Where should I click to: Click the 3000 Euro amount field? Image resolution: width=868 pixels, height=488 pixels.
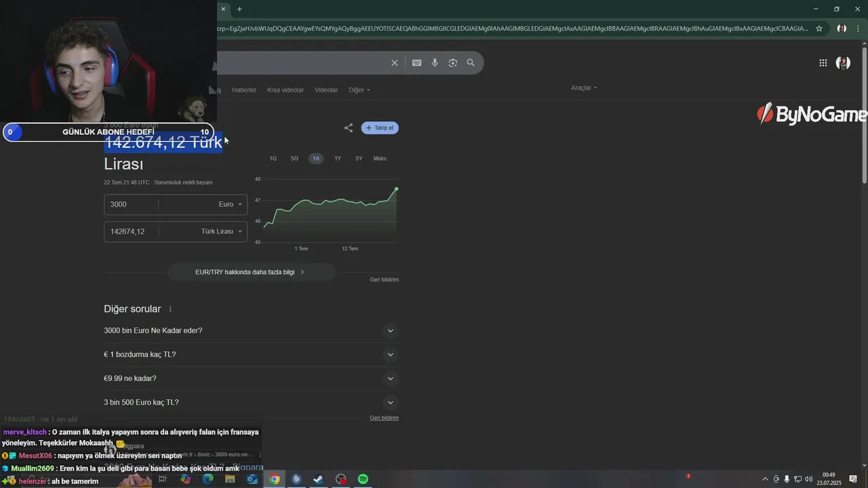[130, 204]
